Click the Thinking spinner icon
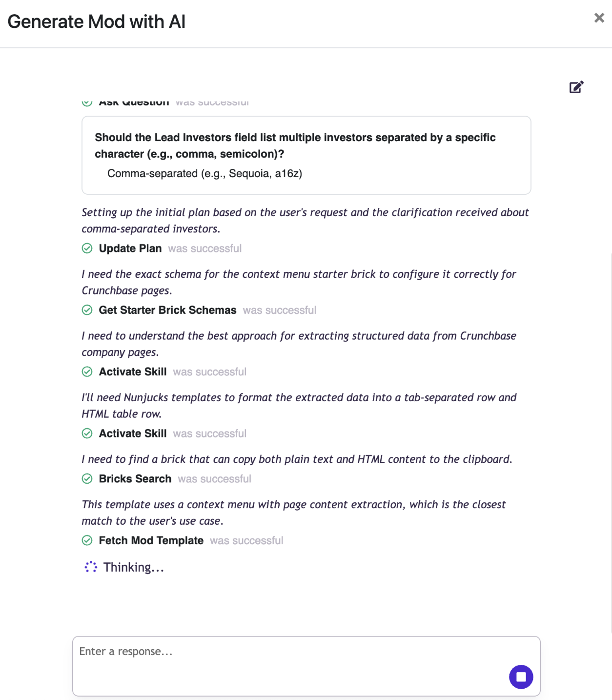612x700 pixels. [x=91, y=567]
